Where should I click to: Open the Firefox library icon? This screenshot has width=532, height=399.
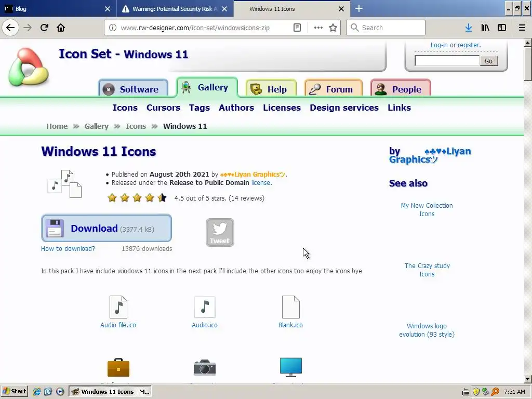point(485,28)
